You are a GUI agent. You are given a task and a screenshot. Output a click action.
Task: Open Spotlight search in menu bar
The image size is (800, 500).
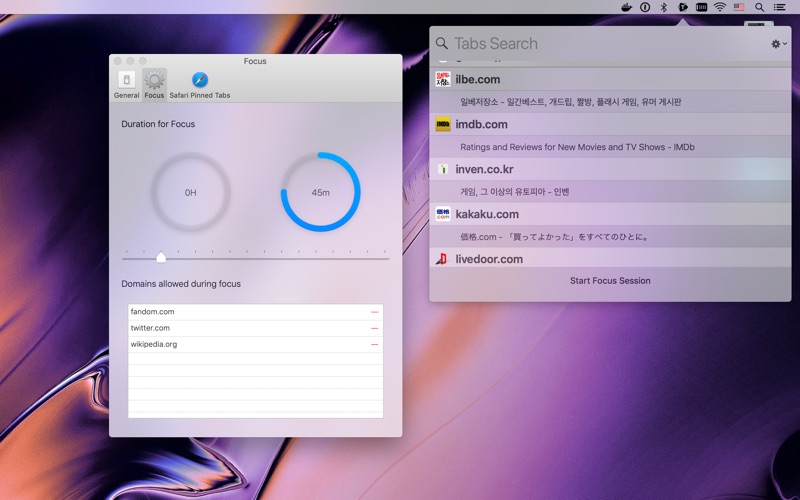[760, 7]
